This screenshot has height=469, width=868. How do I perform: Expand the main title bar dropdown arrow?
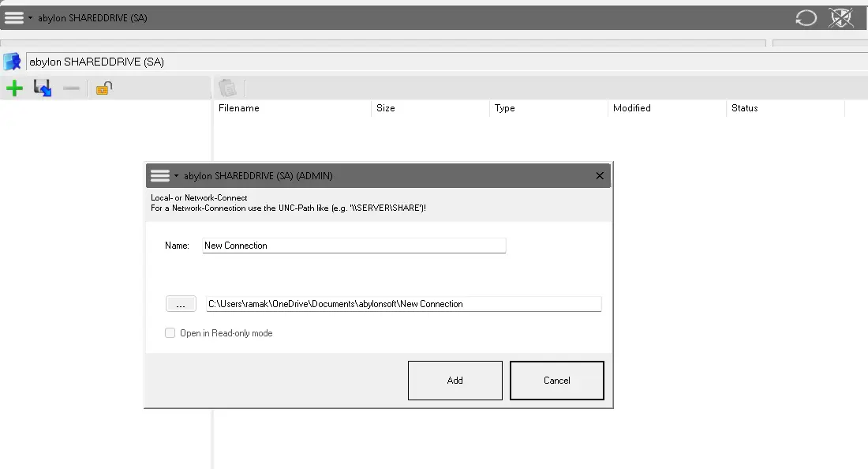coord(30,18)
